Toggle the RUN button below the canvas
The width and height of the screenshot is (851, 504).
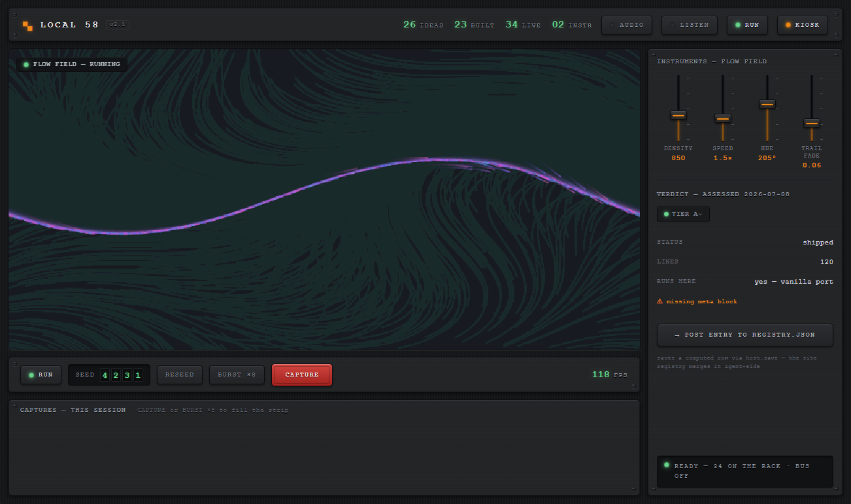tap(41, 375)
